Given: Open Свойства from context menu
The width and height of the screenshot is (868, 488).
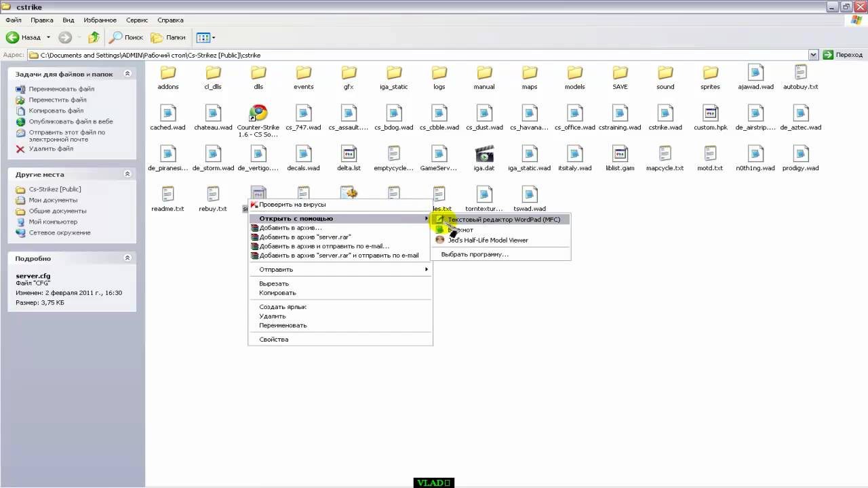Looking at the screenshot, I should tap(340, 339).
